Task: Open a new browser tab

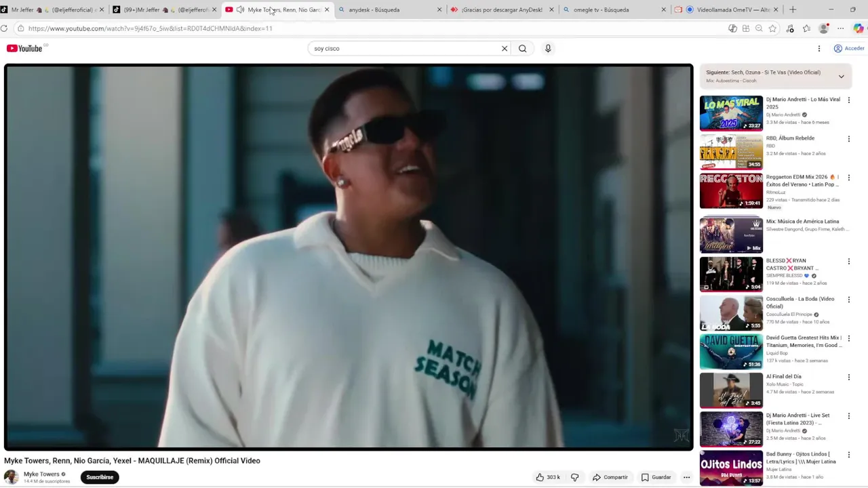Action: click(x=793, y=9)
